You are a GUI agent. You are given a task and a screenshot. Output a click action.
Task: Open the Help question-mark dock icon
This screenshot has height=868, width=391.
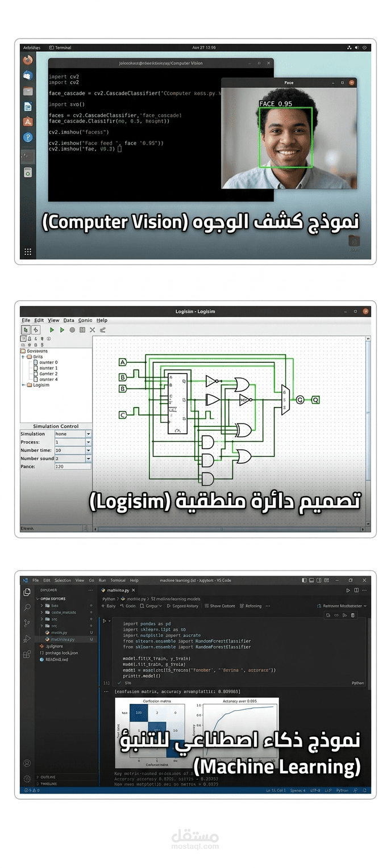[x=28, y=137]
